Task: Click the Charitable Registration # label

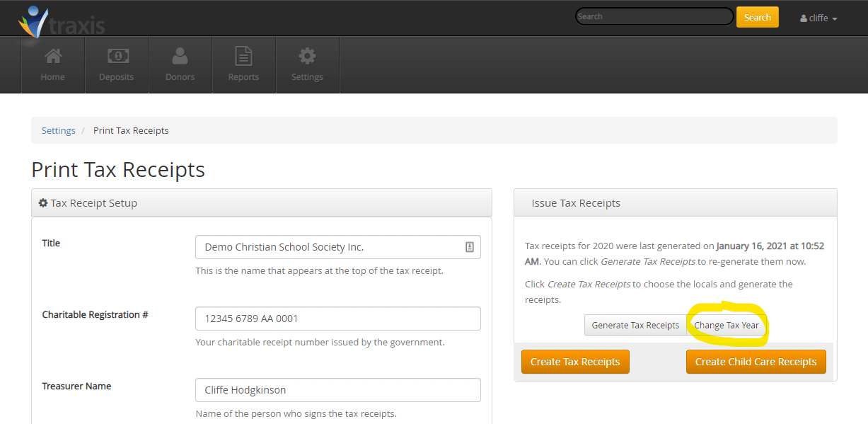Action: pos(95,314)
